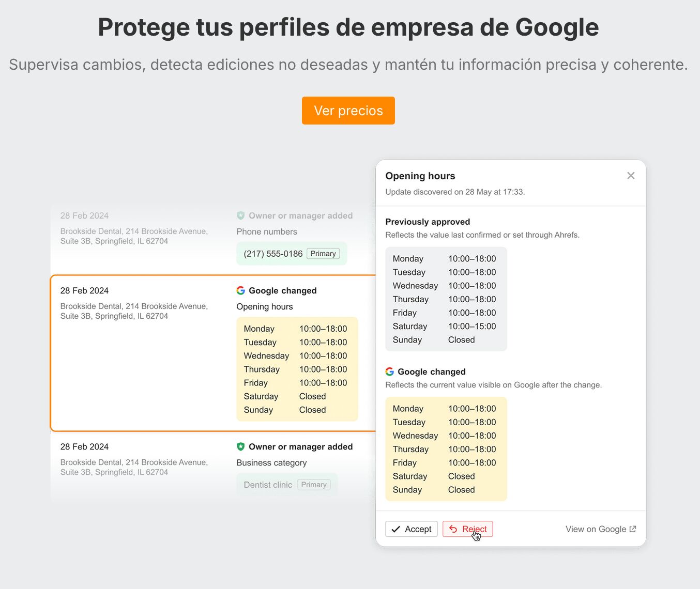This screenshot has width=700, height=589.
Task: Click the Google logo next to Google changed
Action: click(240, 290)
